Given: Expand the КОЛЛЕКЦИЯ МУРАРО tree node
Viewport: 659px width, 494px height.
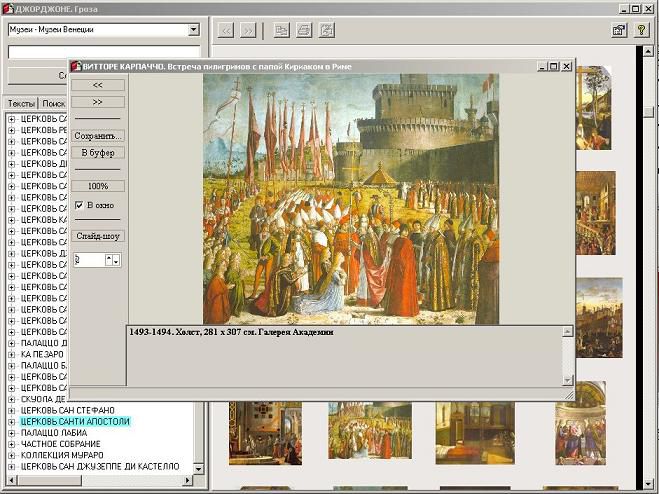Looking at the screenshot, I should [12, 455].
